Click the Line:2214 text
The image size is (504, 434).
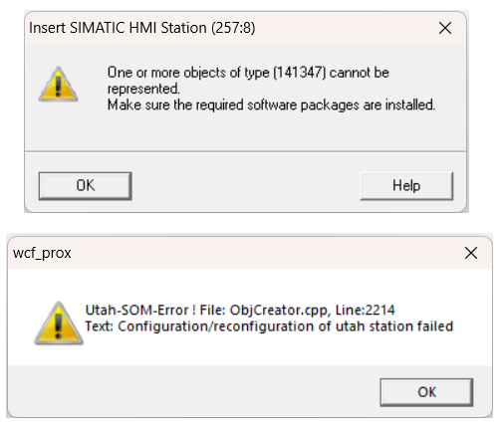pos(366,310)
